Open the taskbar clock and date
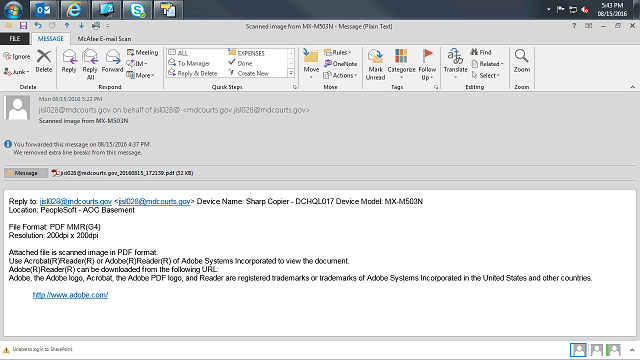The width and height of the screenshot is (640, 360). click(x=612, y=10)
